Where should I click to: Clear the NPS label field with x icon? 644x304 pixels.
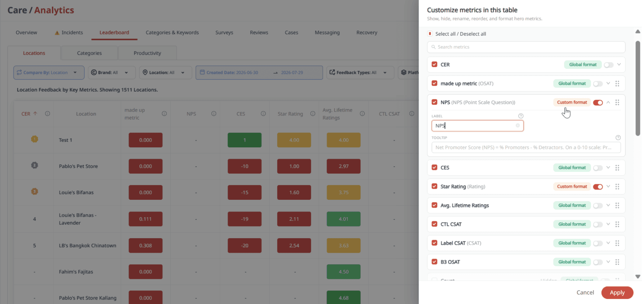(x=518, y=126)
